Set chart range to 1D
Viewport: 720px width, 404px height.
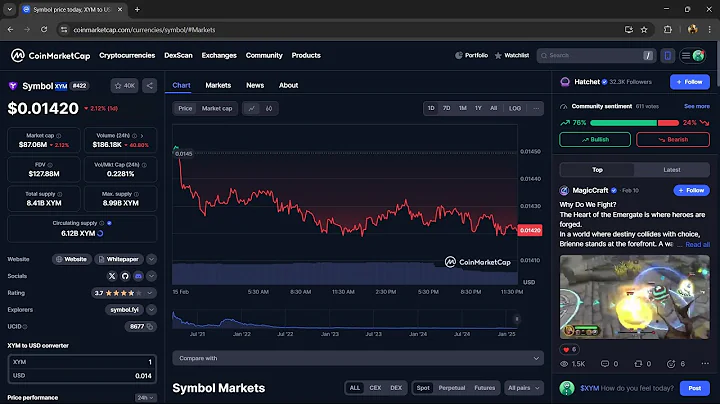(x=431, y=108)
